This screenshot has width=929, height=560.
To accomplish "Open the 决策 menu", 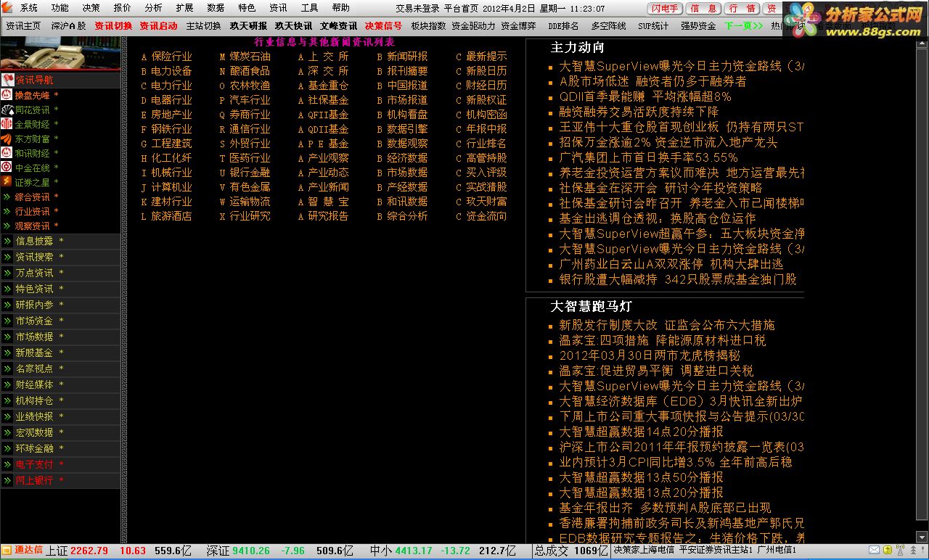I will tap(91, 8).
